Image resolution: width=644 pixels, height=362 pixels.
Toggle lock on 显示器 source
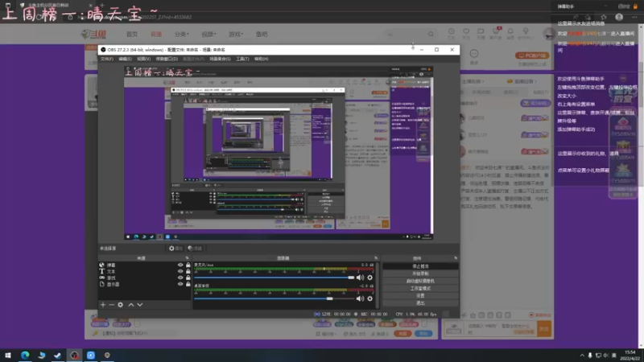pos(188,284)
